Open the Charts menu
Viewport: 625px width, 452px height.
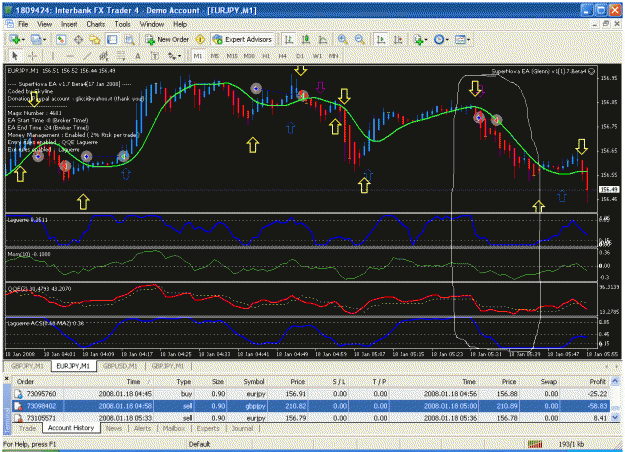coord(96,24)
